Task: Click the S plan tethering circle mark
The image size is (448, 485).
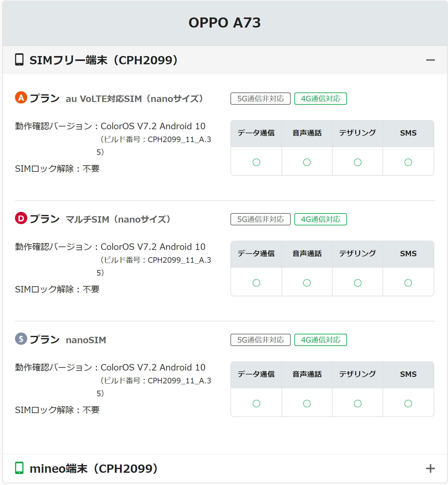Action: pos(357,404)
